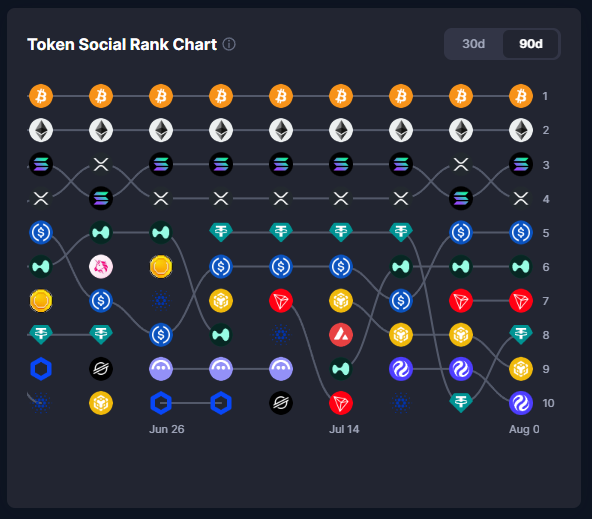592x519 pixels.
Task: Click the "Jun 26" date label
Action: click(x=166, y=429)
